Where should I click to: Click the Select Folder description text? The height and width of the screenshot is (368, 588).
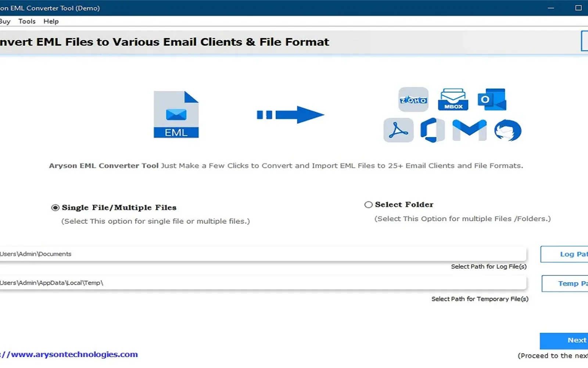[463, 219]
